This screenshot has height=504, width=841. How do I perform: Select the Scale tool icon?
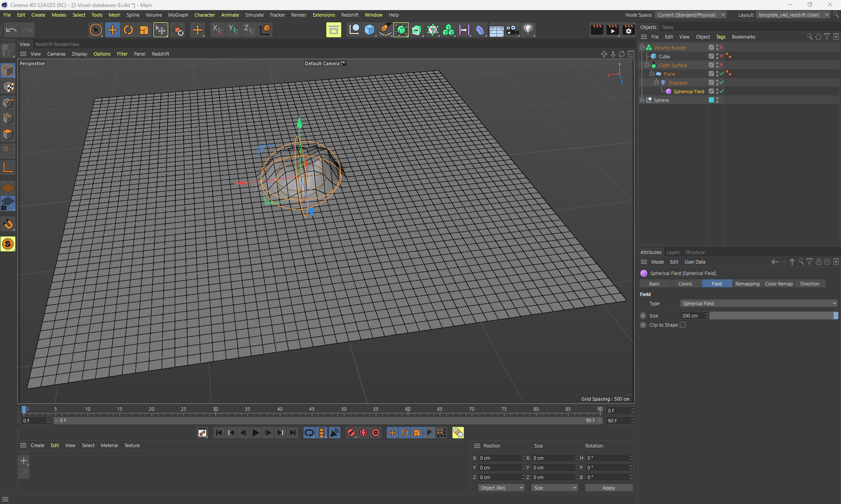click(x=144, y=30)
